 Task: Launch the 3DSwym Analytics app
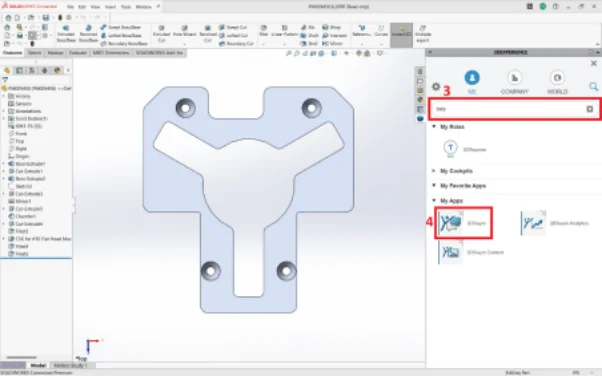(533, 223)
